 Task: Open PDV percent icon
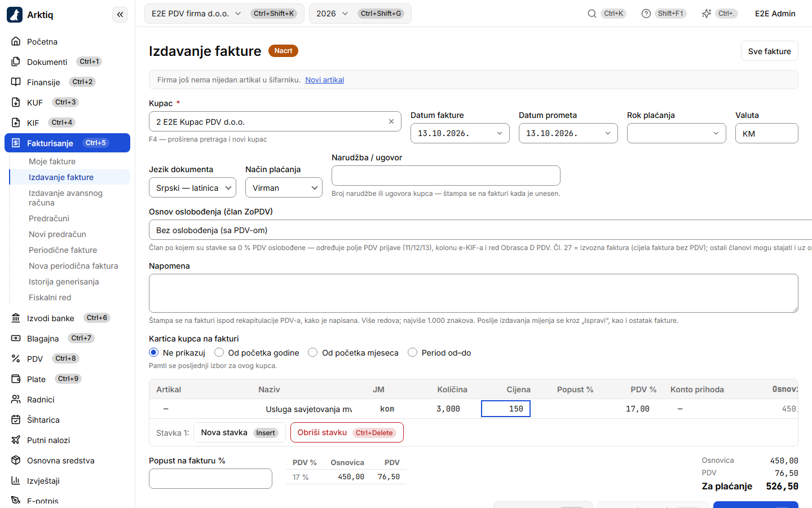[16, 358]
